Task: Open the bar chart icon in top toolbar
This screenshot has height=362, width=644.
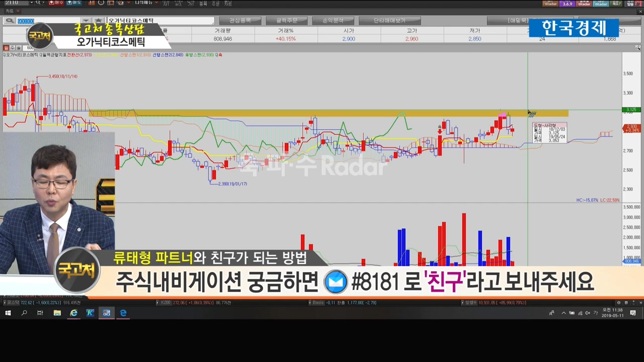Action: pos(90,3)
